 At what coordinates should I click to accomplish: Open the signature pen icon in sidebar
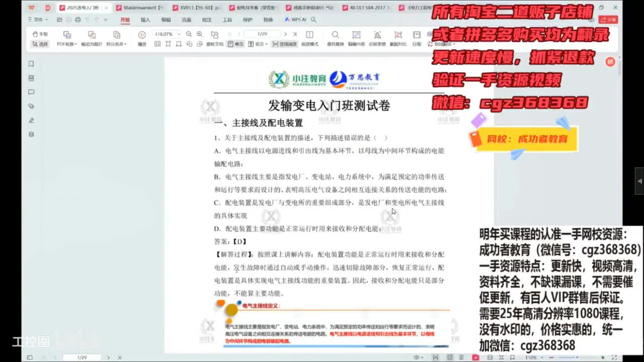[31, 120]
